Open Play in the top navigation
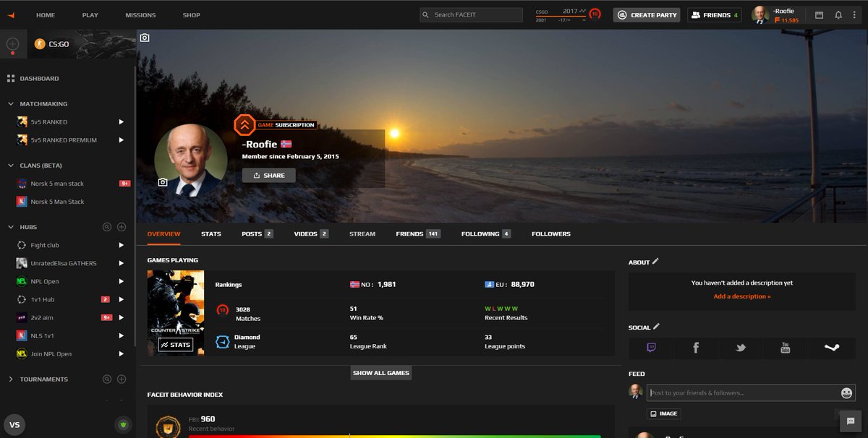This screenshot has width=868, height=438. coord(90,14)
